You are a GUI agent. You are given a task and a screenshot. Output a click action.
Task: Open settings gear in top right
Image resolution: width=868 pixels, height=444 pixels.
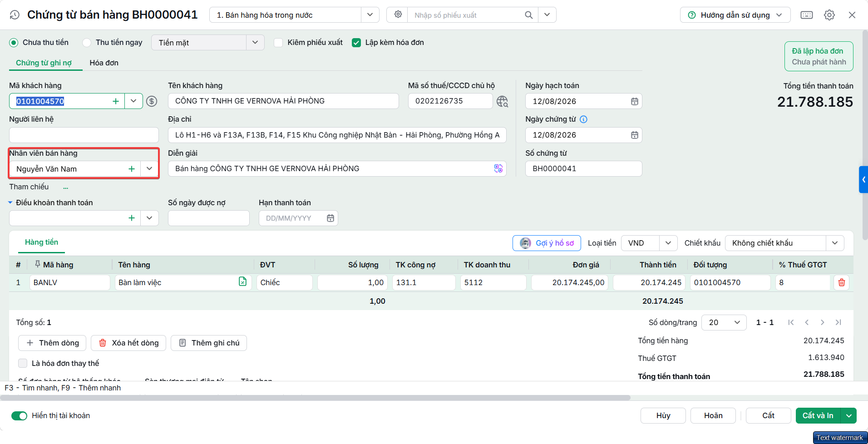tap(829, 15)
